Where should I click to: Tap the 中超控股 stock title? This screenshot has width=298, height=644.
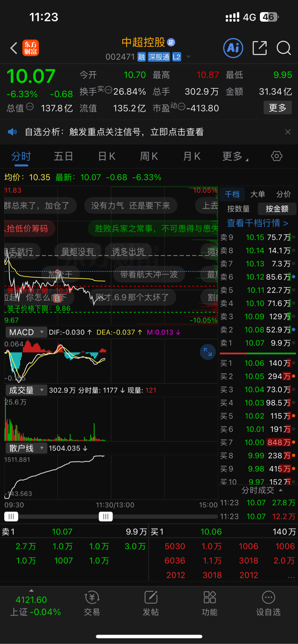pos(143,42)
